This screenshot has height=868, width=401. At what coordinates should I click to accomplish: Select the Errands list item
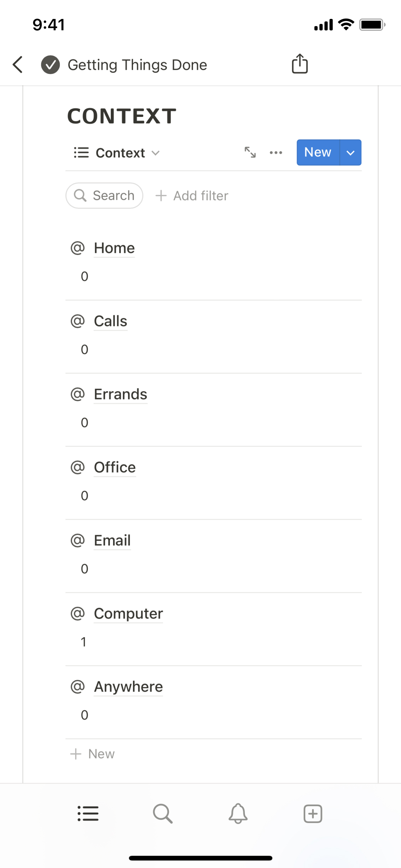[x=120, y=394]
